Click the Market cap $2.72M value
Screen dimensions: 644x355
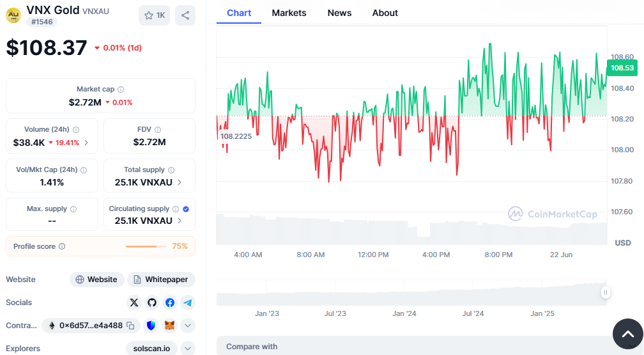click(x=85, y=102)
